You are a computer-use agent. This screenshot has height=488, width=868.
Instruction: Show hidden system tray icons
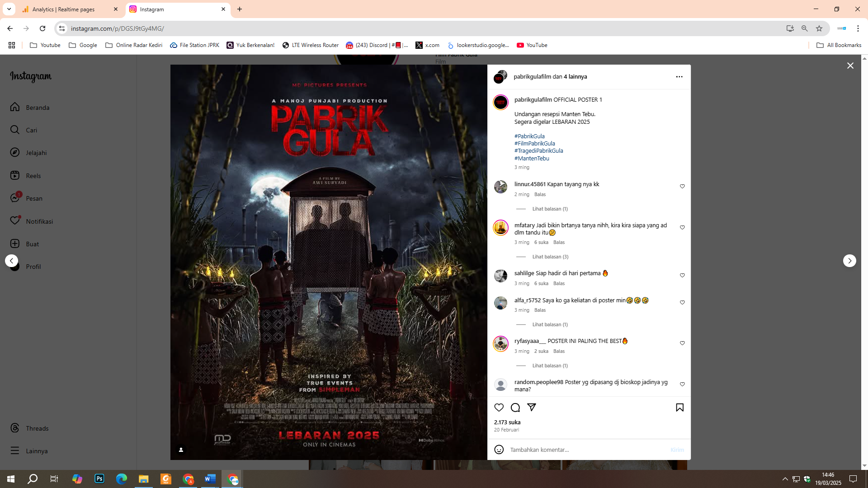click(785, 479)
